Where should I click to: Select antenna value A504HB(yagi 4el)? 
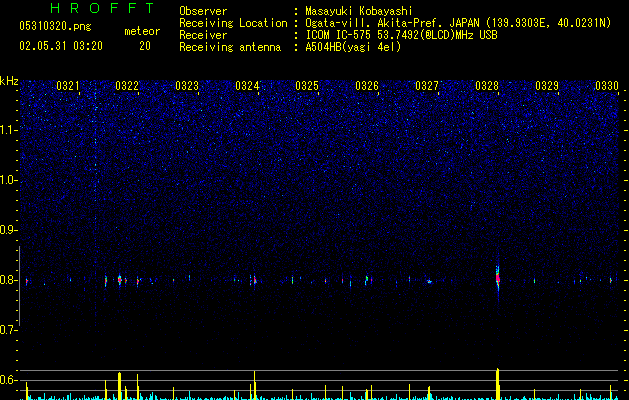tap(353, 47)
